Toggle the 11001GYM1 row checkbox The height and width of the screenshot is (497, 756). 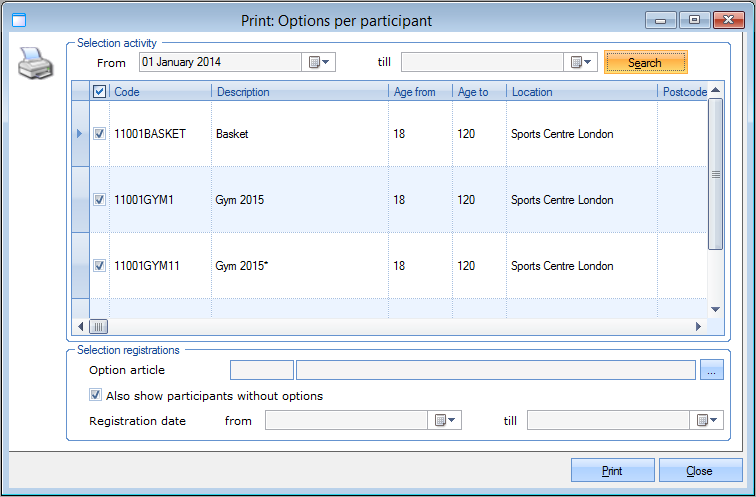pos(99,200)
